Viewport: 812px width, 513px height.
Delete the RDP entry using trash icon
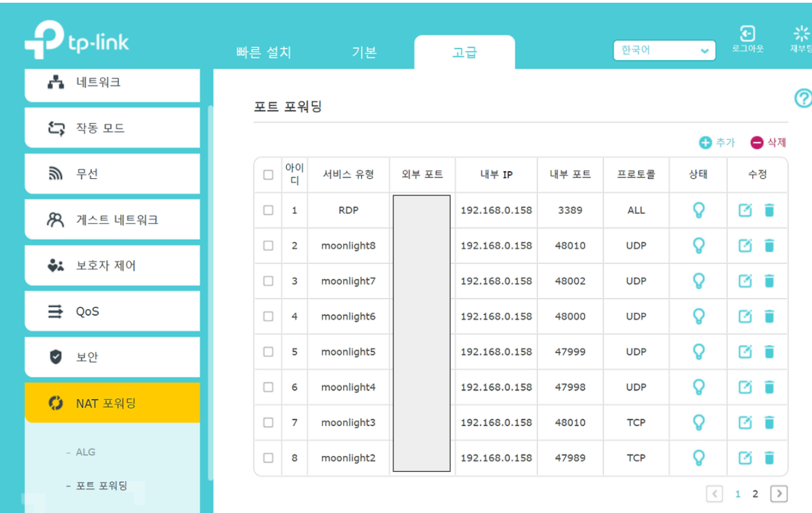[x=769, y=210]
